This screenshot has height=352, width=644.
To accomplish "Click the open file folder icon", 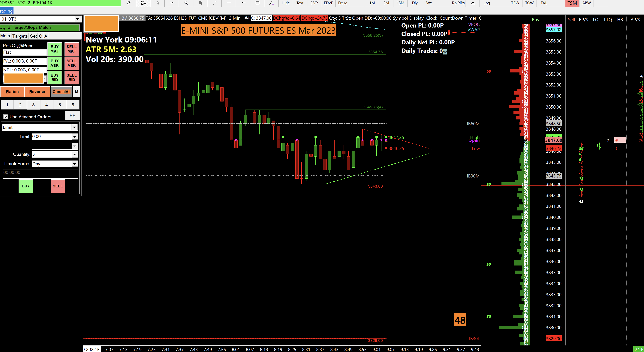I will coord(128,3).
